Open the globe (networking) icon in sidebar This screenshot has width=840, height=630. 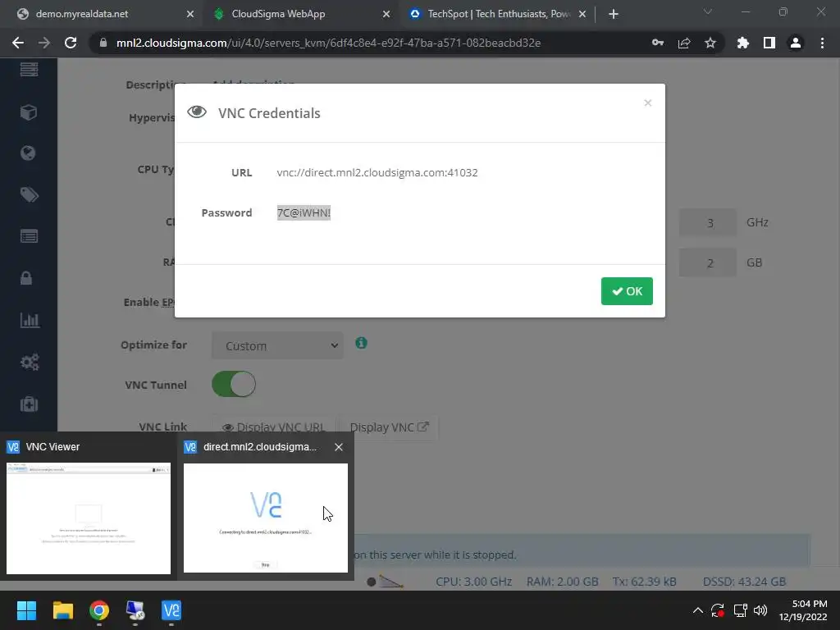(x=28, y=153)
